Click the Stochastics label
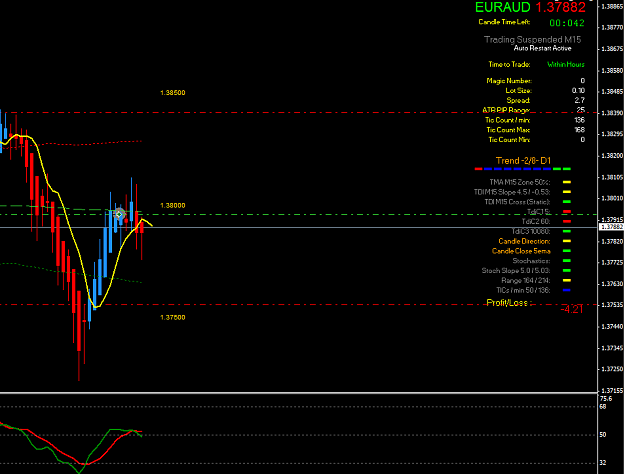This screenshot has height=474, width=625. [531, 261]
